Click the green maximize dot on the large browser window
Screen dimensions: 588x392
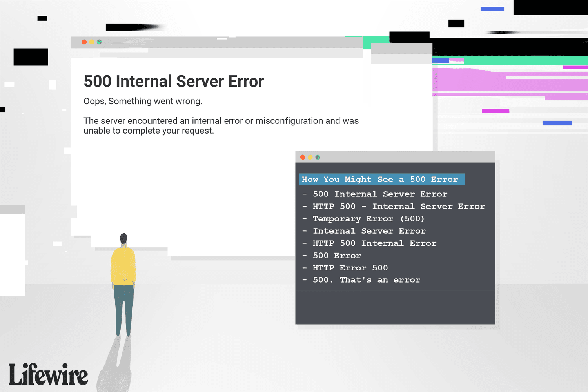(x=99, y=42)
